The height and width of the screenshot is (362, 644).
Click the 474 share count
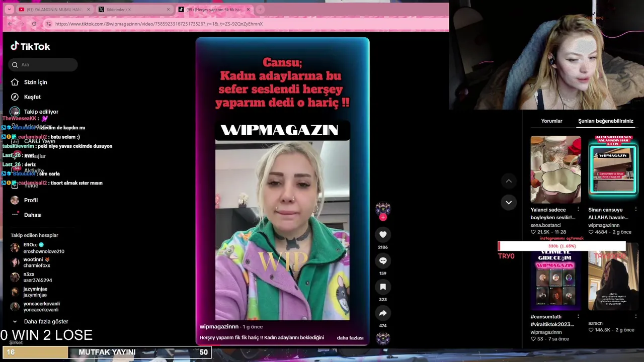(383, 326)
